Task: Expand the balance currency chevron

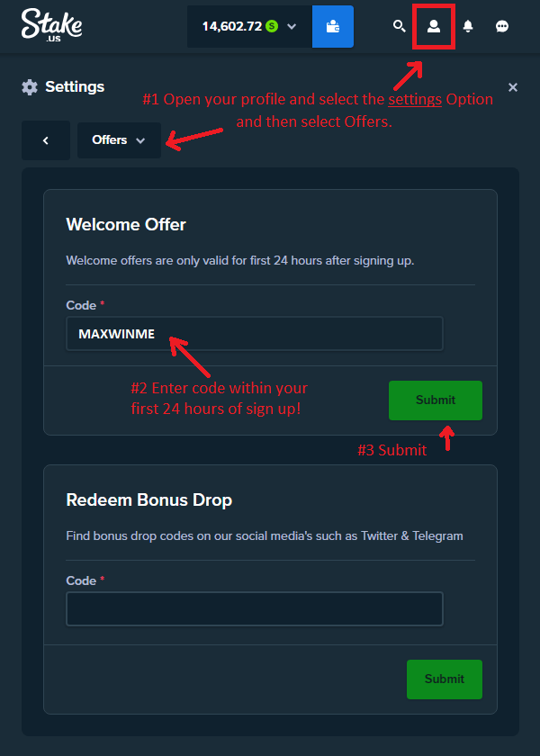Action: tap(292, 26)
